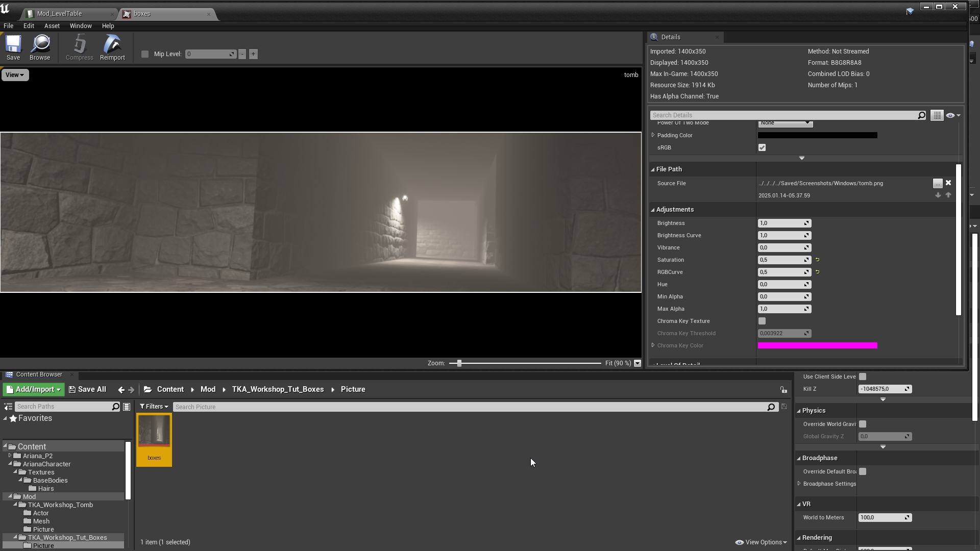The width and height of the screenshot is (980, 551).
Task: Open the Filters dropdown in Content Browser
Action: click(x=154, y=407)
